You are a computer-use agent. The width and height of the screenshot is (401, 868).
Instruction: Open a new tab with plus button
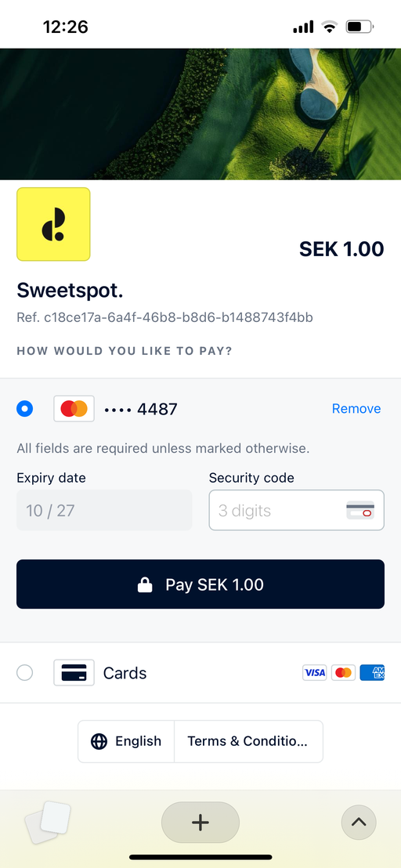[x=200, y=822]
